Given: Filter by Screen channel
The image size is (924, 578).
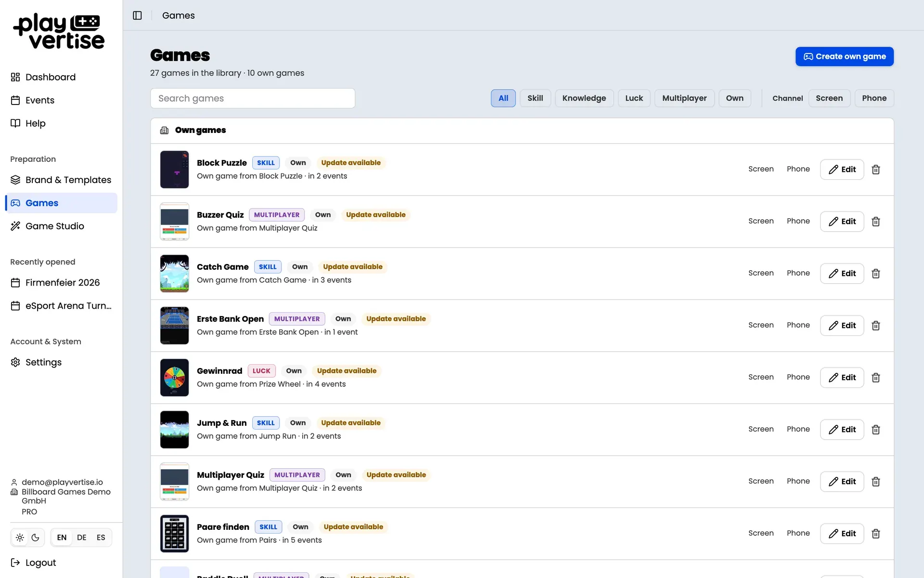Looking at the screenshot, I should coord(829,98).
